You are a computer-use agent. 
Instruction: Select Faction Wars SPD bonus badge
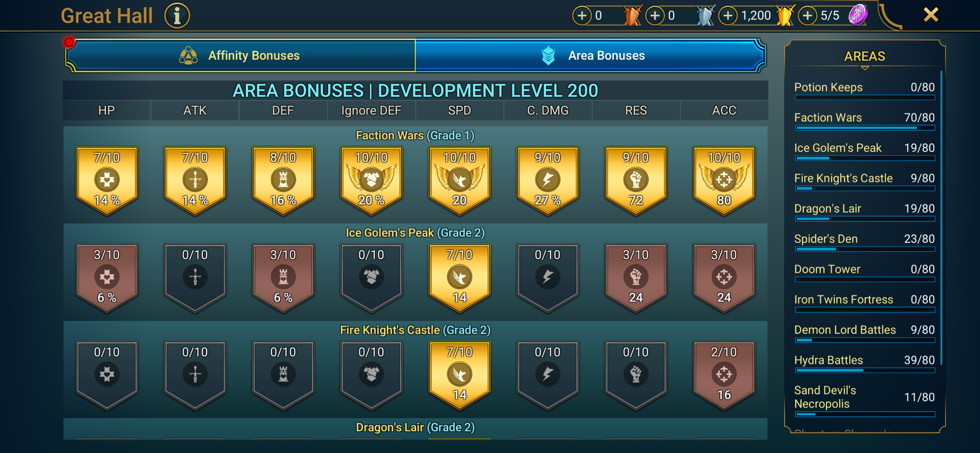point(459,181)
